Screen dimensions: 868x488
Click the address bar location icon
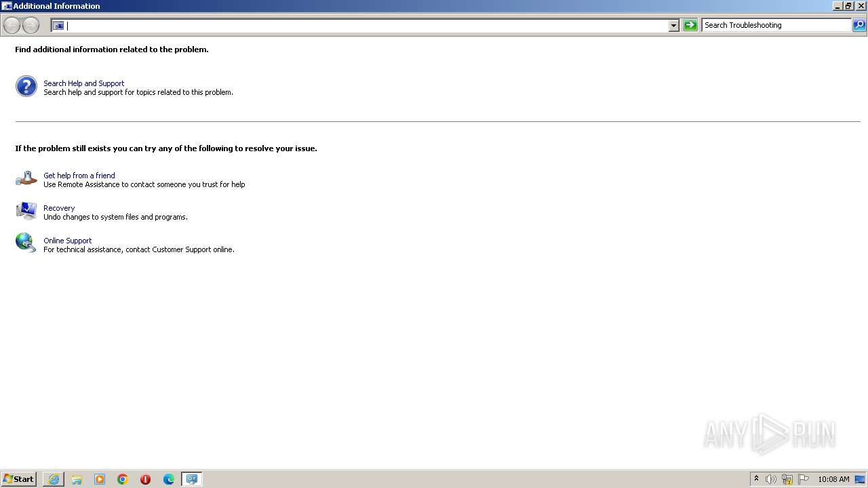click(x=58, y=26)
